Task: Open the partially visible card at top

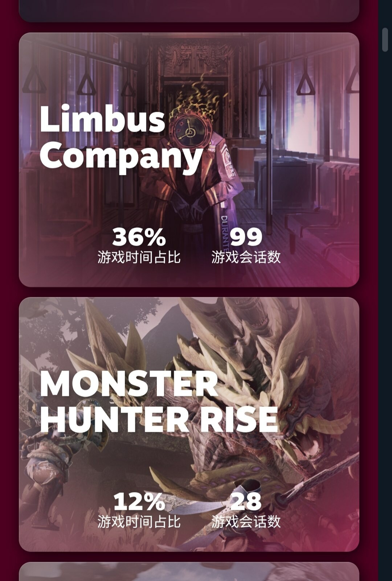Action: [189, 10]
